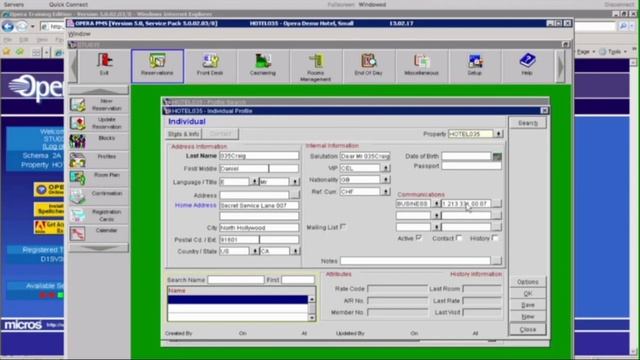The image size is (640, 360).
Task: Click the Last Name field
Action: 259,156
